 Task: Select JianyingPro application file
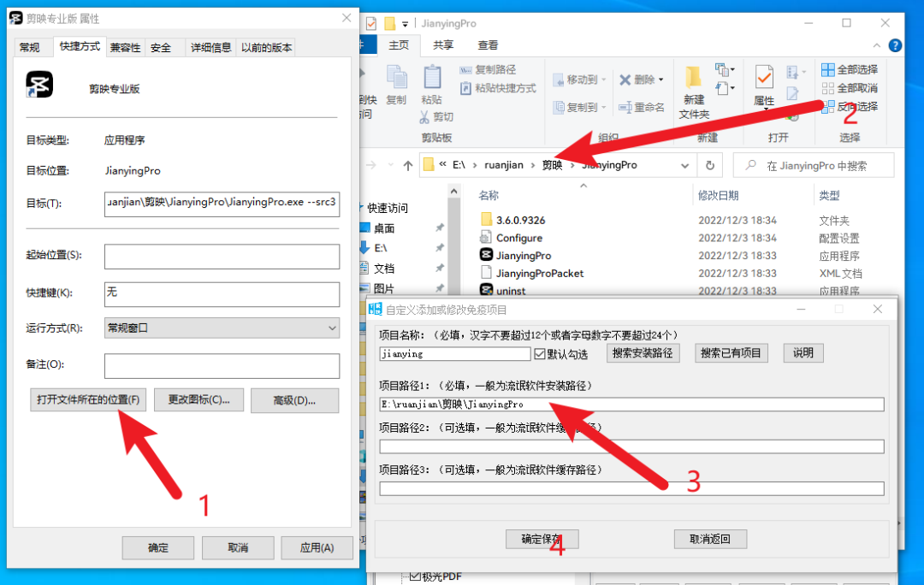tap(524, 256)
